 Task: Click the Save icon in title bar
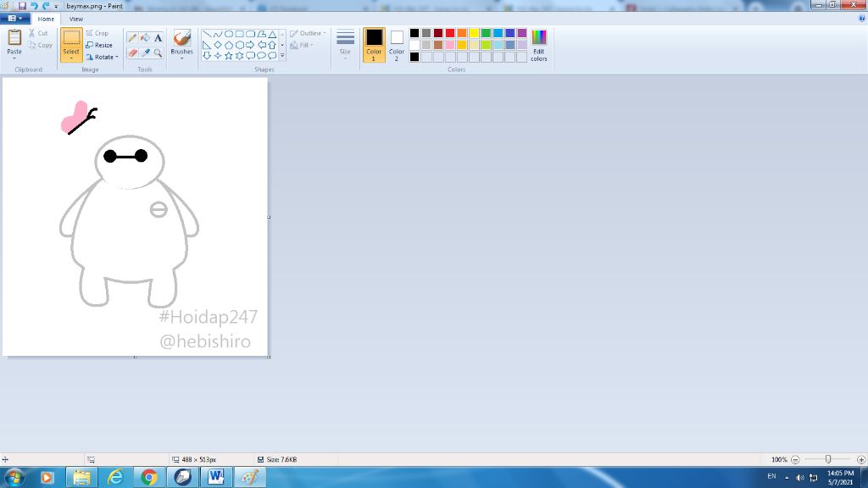(x=22, y=6)
